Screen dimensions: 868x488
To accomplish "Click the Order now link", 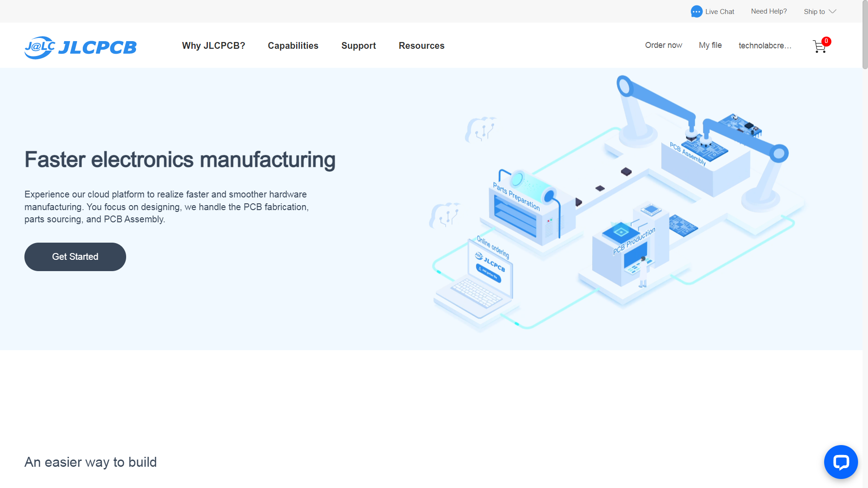I will click(663, 45).
